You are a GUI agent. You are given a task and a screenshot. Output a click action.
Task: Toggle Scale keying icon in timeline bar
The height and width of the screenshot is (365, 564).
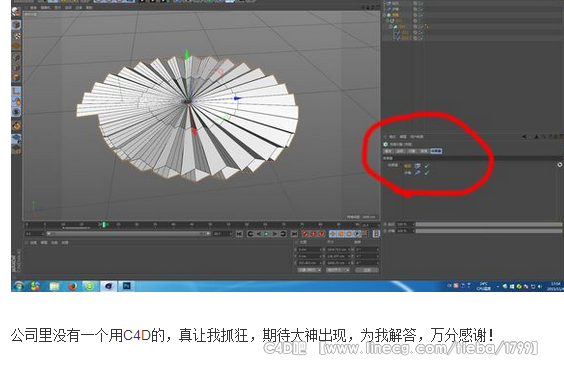(341, 234)
